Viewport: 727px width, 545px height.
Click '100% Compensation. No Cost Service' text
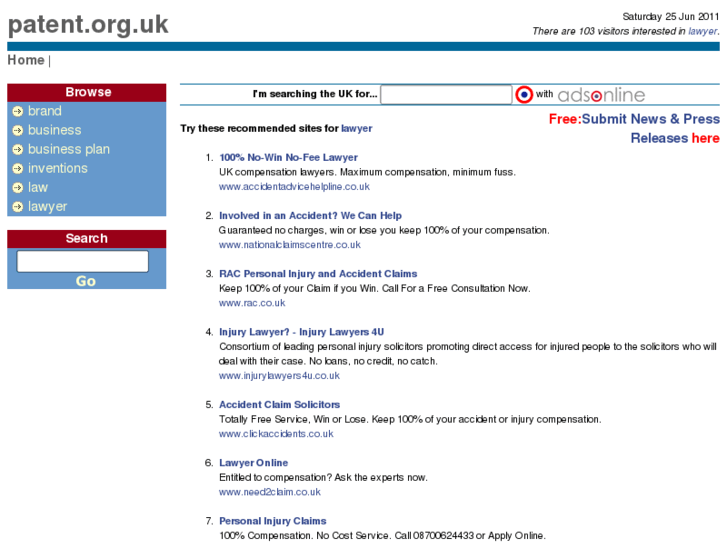pos(382,536)
